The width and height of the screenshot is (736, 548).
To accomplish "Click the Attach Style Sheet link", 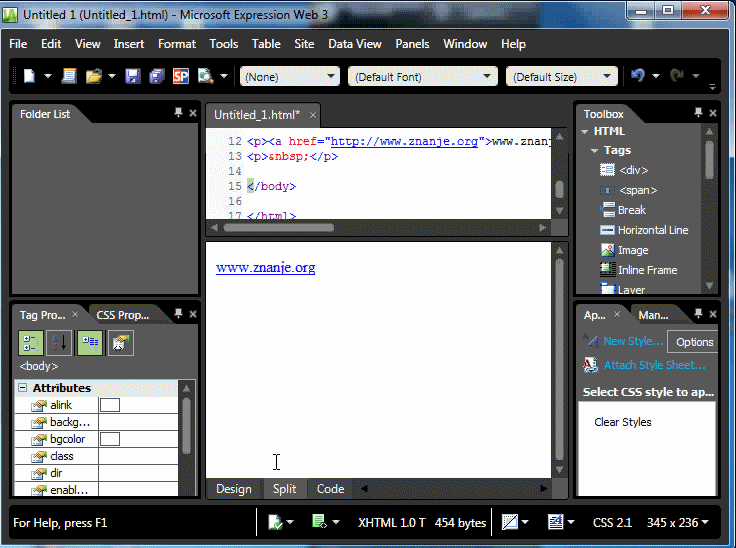I will [654, 365].
